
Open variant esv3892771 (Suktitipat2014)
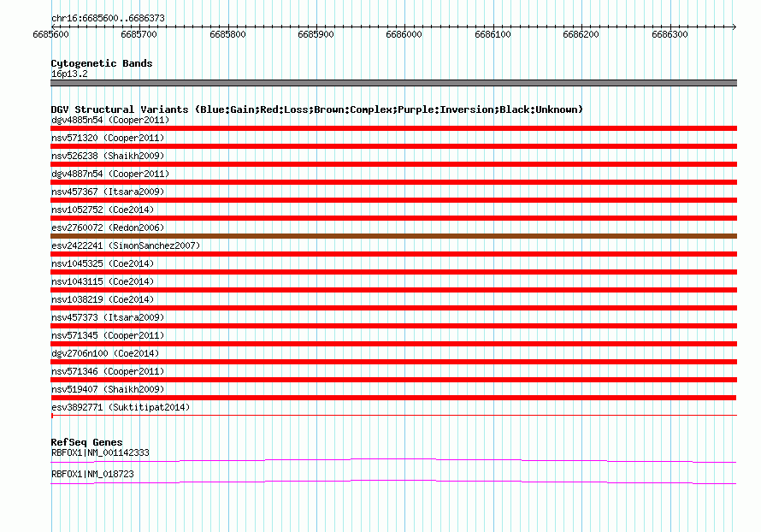click(121, 407)
